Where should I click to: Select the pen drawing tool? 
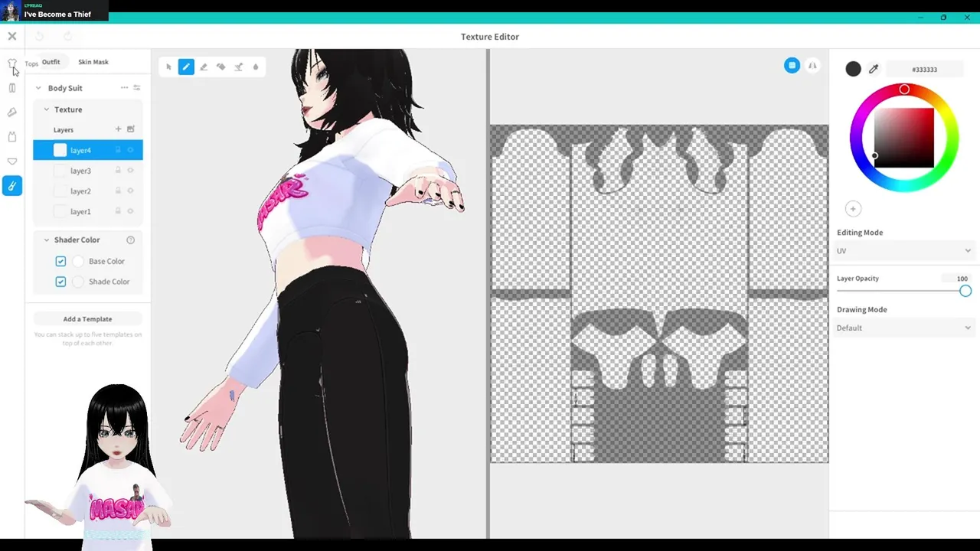[x=186, y=67]
